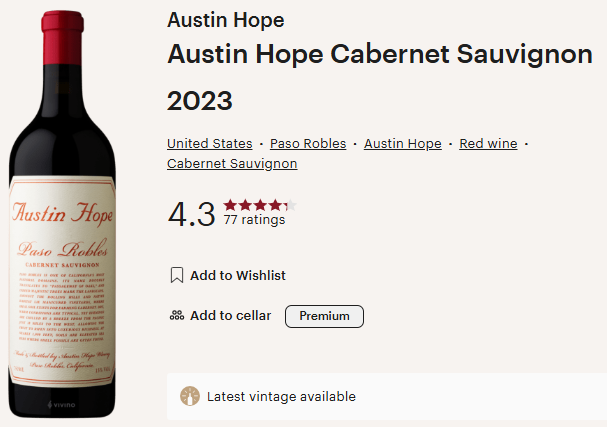Follow the Red wine breadcrumb link

click(488, 143)
